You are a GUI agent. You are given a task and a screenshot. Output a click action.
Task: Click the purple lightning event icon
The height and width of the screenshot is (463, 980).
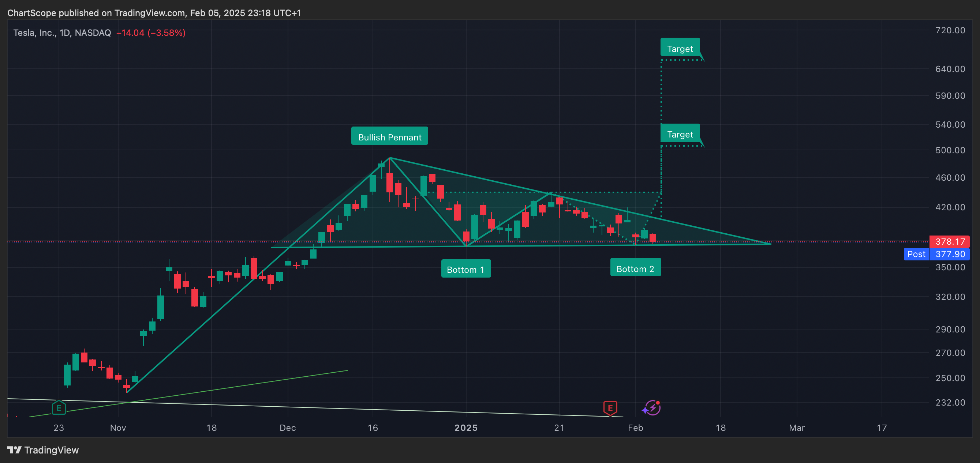pyautogui.click(x=652, y=408)
